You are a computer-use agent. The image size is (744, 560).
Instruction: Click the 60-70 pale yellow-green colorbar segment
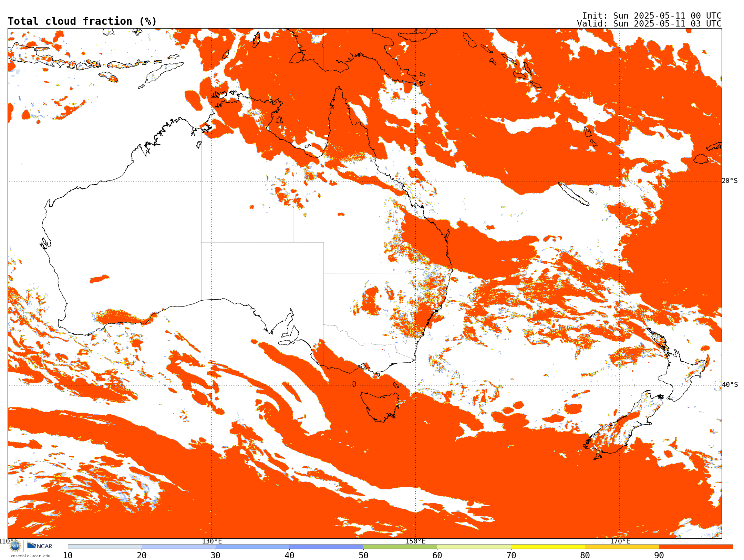tap(474, 547)
